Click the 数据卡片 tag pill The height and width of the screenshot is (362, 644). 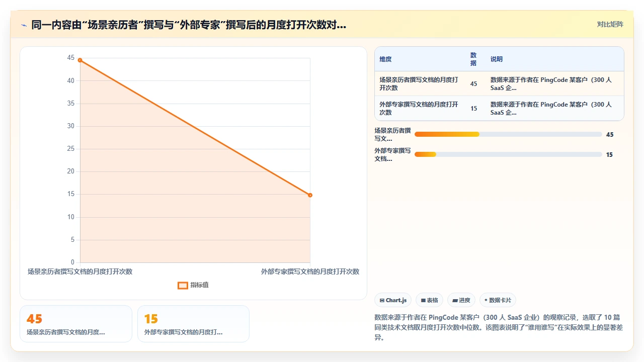(498, 300)
